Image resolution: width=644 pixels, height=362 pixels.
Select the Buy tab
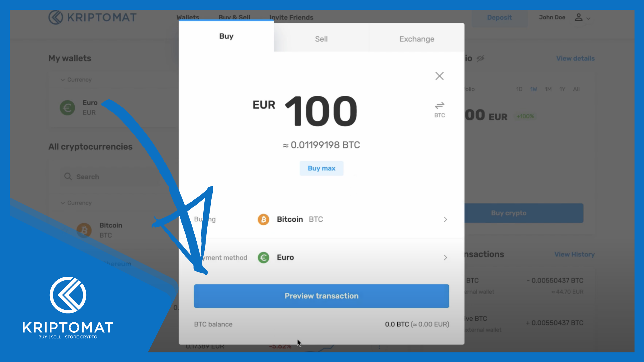point(226,37)
